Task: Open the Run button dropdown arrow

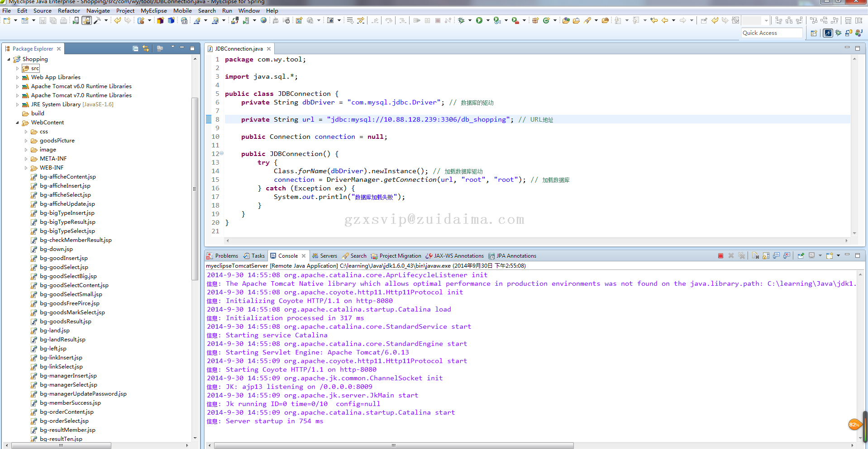Action: pyautogui.click(x=488, y=20)
